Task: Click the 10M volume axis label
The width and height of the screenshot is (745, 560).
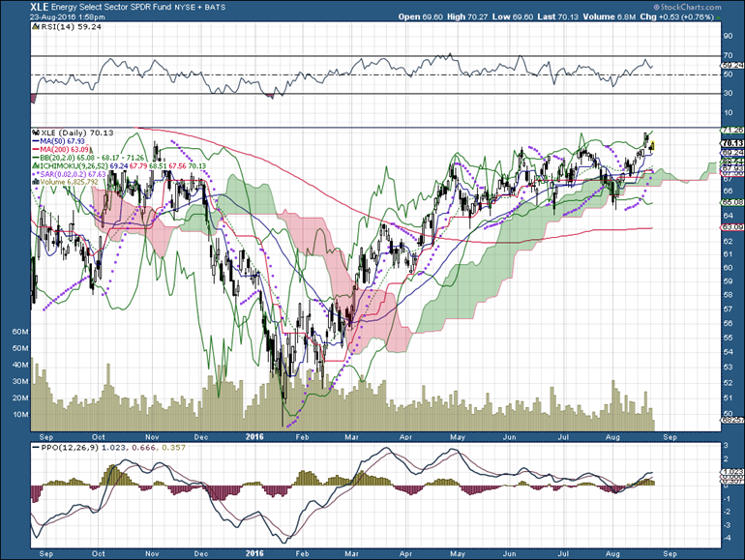Action: (x=20, y=415)
